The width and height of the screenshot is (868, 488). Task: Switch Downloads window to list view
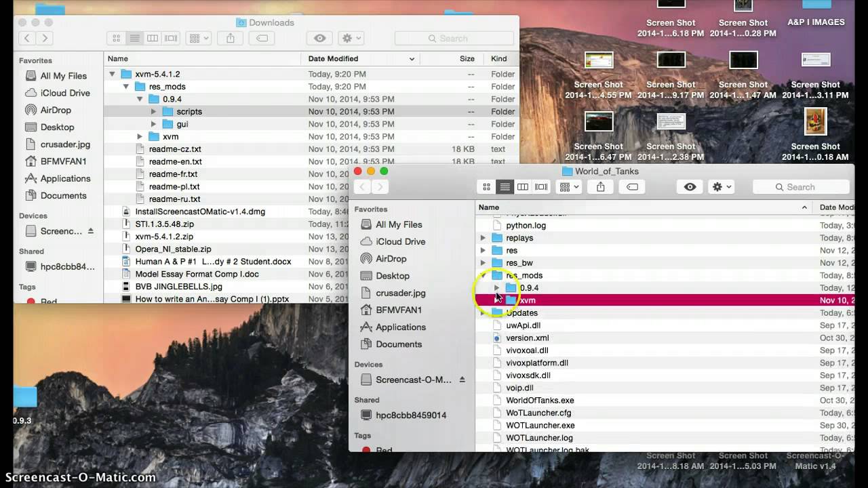coord(134,39)
